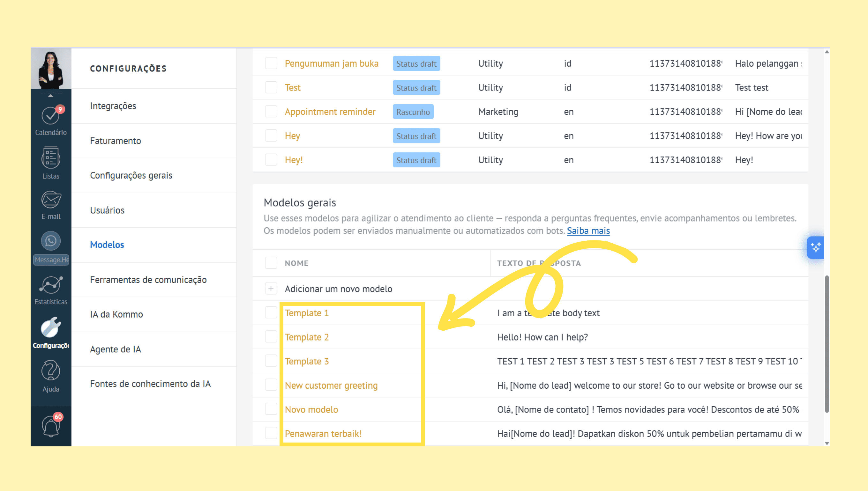Click the plus icon to add a model

[x=271, y=289]
